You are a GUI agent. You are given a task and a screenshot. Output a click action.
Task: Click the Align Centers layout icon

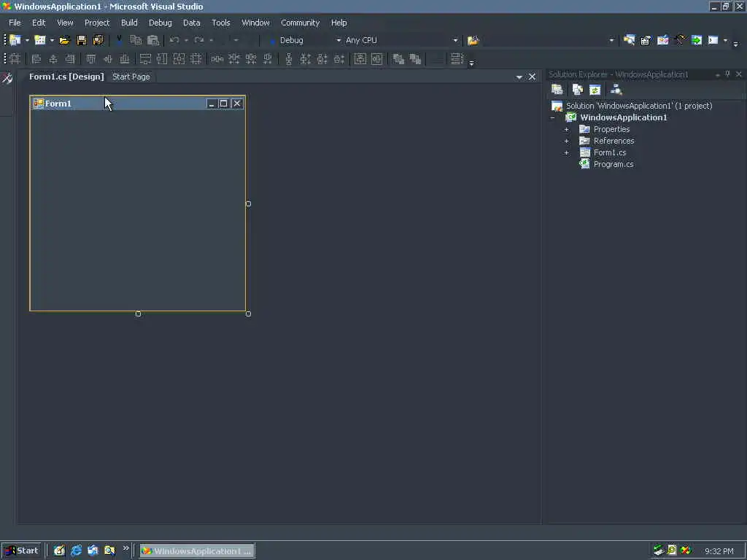(53, 59)
